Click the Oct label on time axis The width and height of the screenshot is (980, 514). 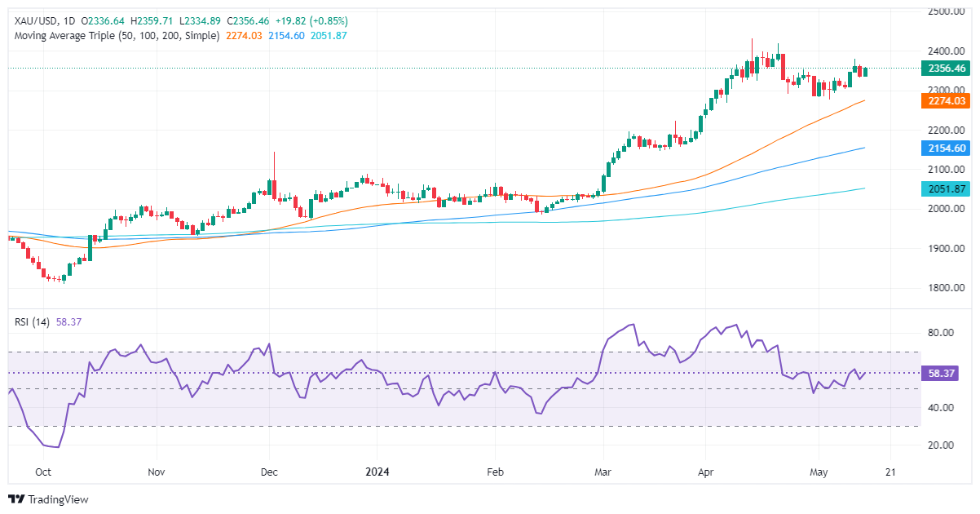pyautogui.click(x=43, y=472)
